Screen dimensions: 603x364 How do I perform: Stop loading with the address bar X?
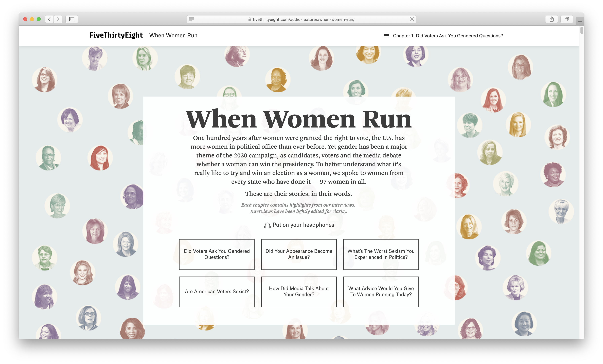[x=412, y=19]
